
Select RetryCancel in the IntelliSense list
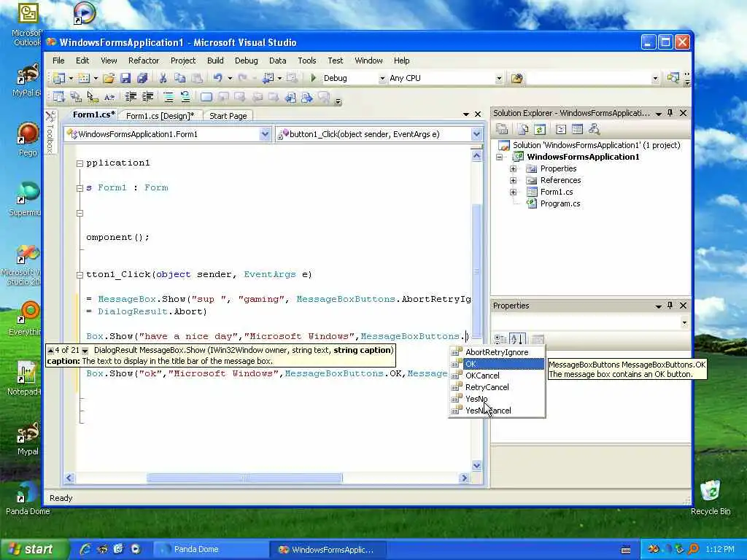pos(497,387)
